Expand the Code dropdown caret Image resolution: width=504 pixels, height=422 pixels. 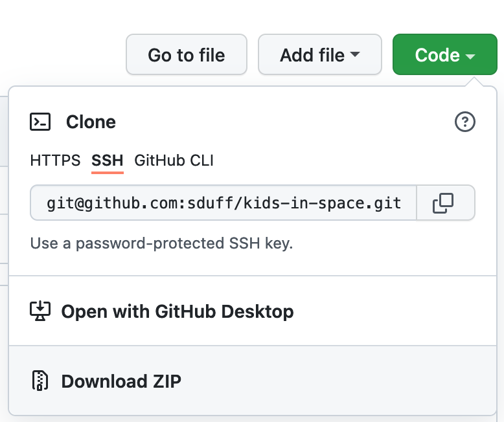(470, 56)
